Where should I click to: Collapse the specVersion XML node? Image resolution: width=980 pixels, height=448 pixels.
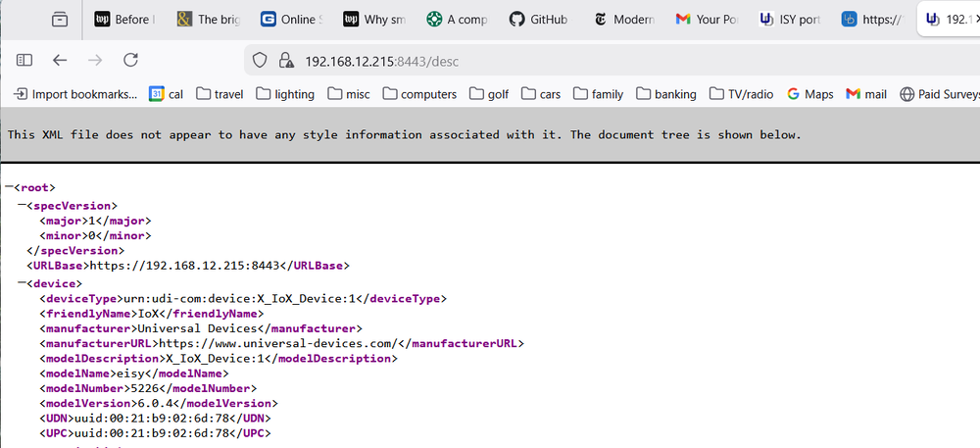(22, 206)
